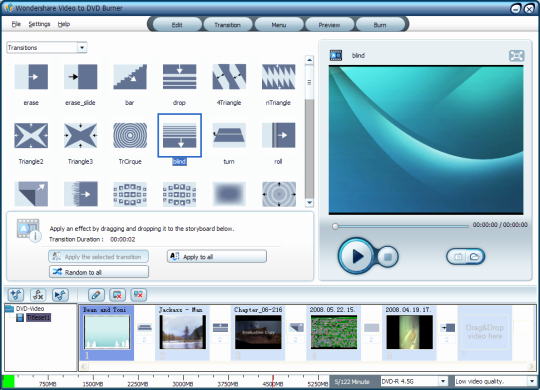Click the transitions list scroll-down arrow
The width and height of the screenshot is (540, 390).
click(x=309, y=203)
